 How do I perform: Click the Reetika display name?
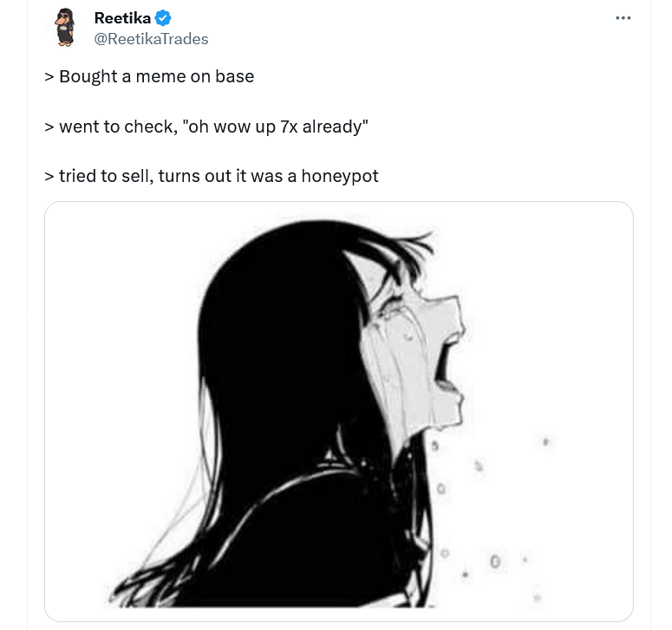click(122, 18)
